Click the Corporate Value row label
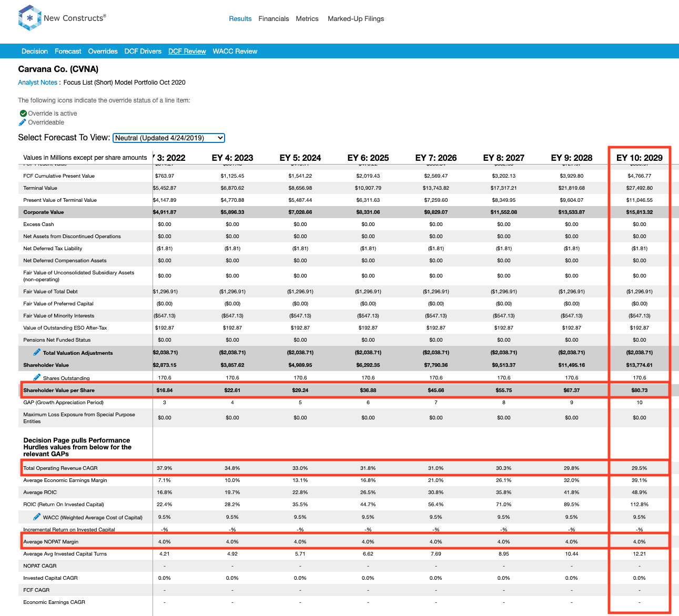 pyautogui.click(x=44, y=212)
